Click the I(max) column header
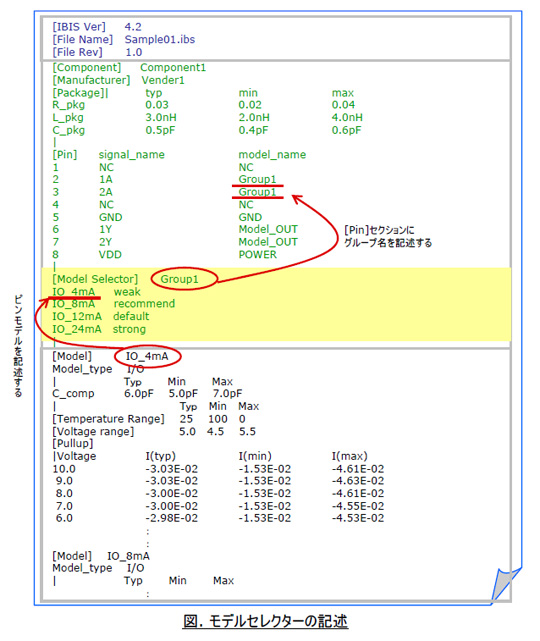The width and height of the screenshot is (540, 641). pyautogui.click(x=350, y=456)
